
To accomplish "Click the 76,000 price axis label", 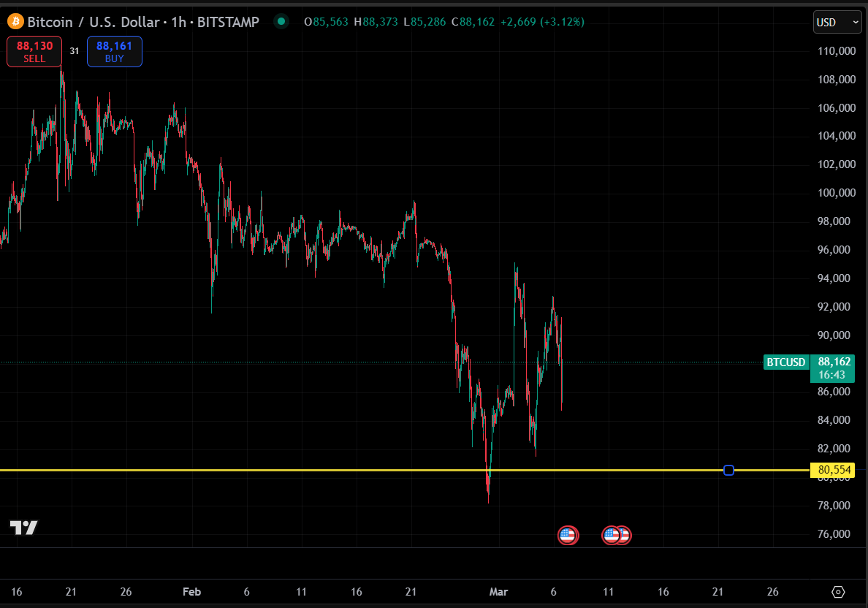I will click(834, 533).
